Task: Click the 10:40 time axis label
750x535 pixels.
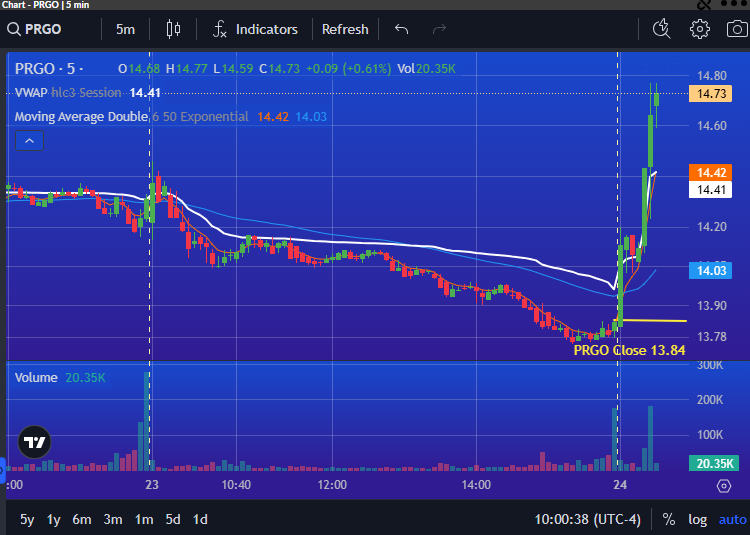Action: pyautogui.click(x=236, y=485)
